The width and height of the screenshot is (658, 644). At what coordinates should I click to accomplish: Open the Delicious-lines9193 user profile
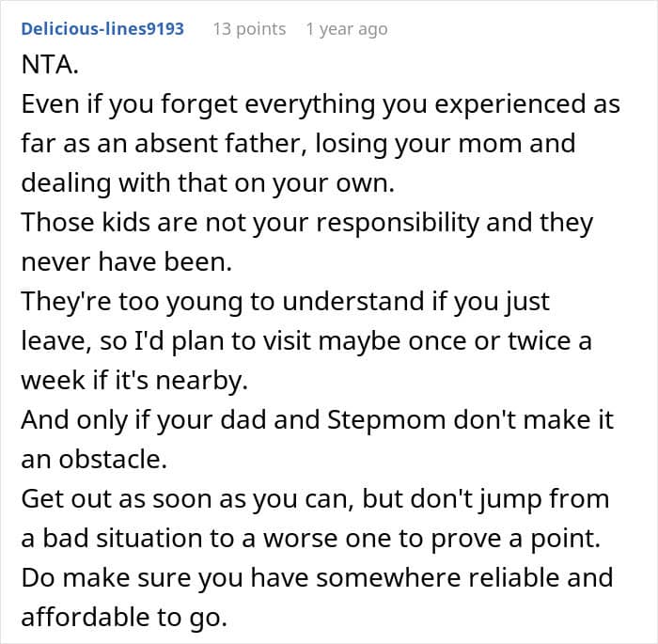tap(102, 29)
